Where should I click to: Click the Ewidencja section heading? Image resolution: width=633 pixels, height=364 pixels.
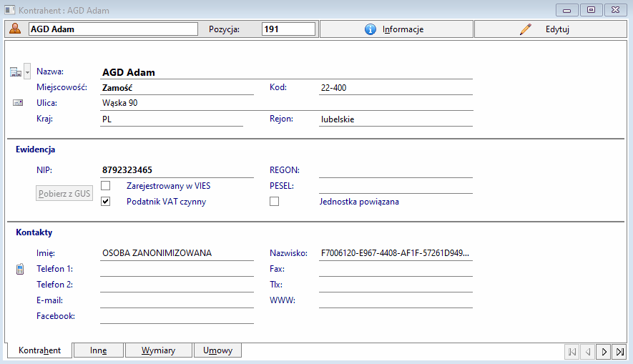[x=36, y=149]
